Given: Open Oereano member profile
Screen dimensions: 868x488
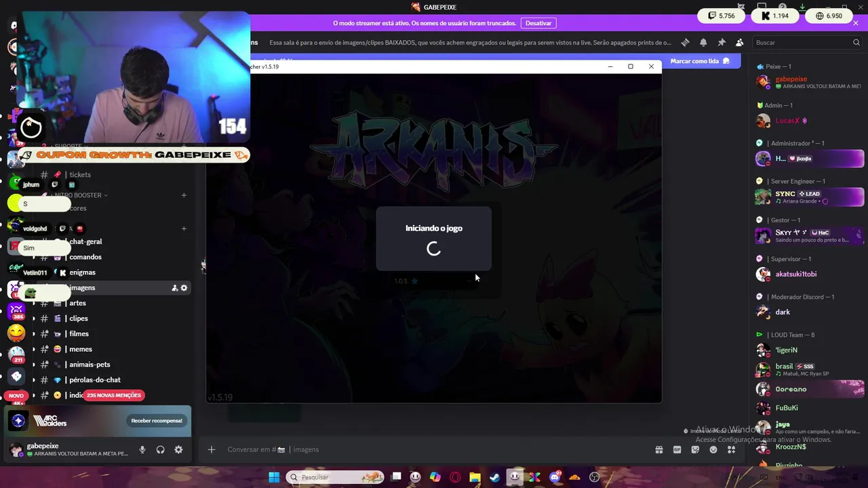Looking at the screenshot, I should pyautogui.click(x=809, y=389).
